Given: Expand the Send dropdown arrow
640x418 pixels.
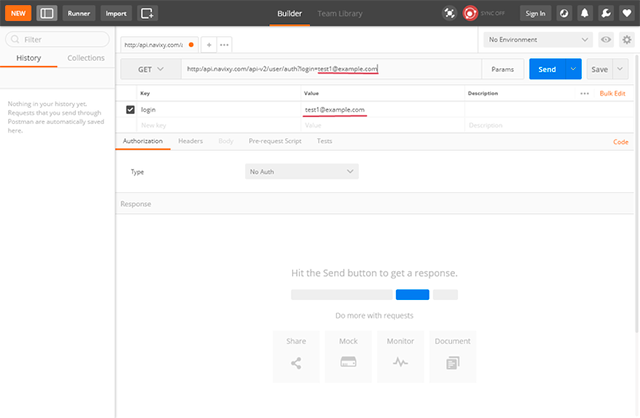Looking at the screenshot, I should pos(573,69).
